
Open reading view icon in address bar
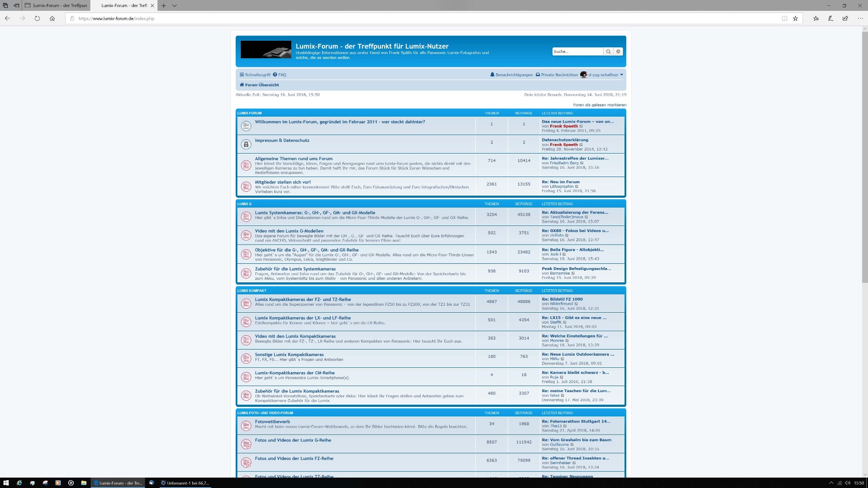785,18
